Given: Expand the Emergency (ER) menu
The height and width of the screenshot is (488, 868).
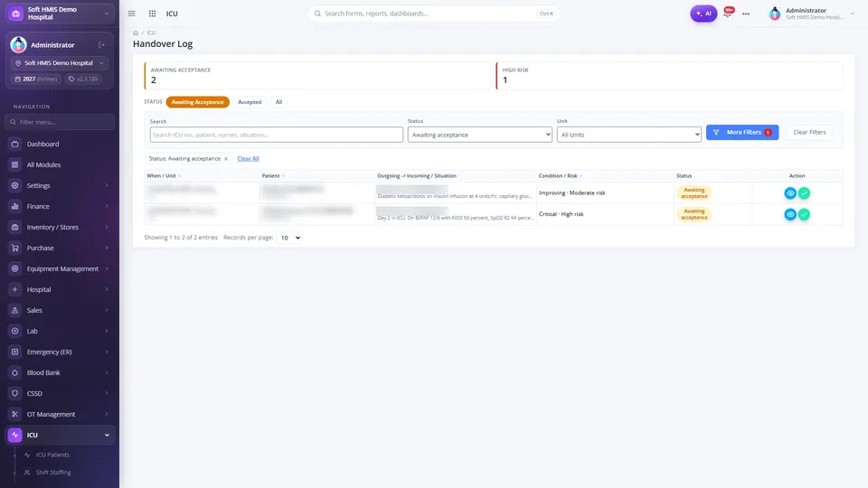Looking at the screenshot, I should (60, 352).
